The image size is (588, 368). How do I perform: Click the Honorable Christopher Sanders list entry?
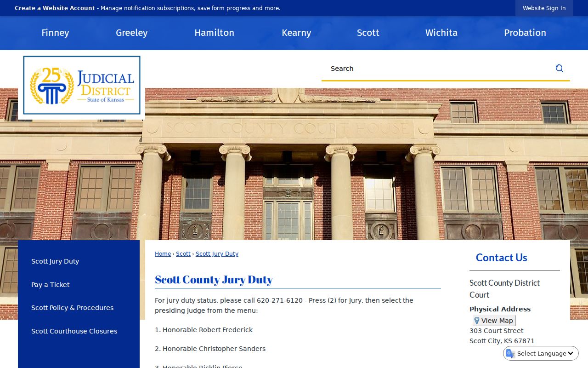tap(210, 349)
